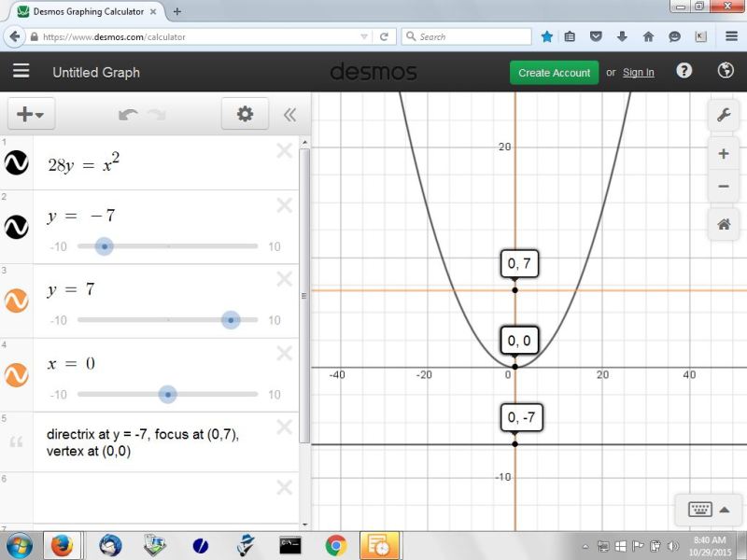Click the point label 0, 7
The width and height of the screenshot is (747, 560).
[519, 263]
